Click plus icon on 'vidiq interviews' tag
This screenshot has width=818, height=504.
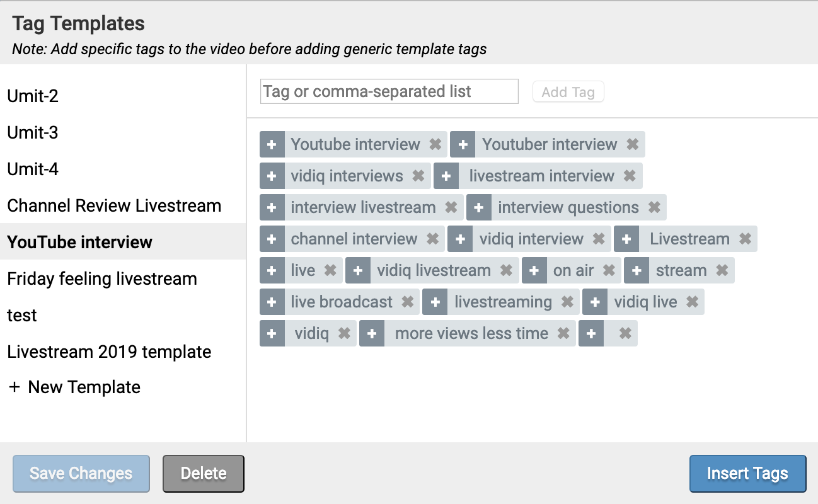(272, 176)
